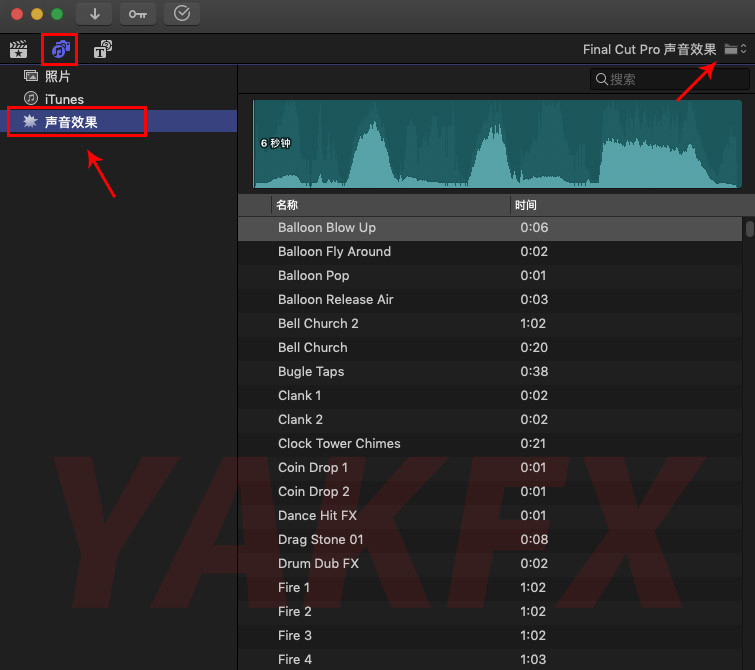This screenshot has height=670, width=755.
Task: Select Dance Hit FX sound effect
Action: pos(490,516)
